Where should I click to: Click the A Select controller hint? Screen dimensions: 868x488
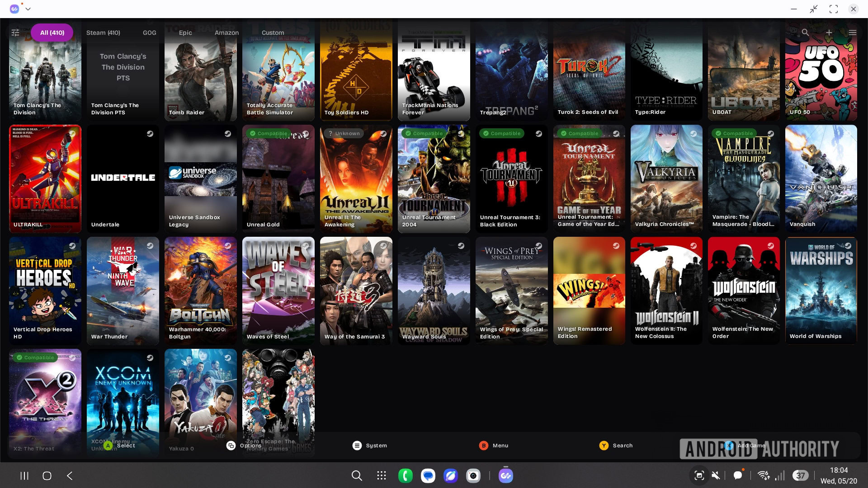pyautogui.click(x=119, y=446)
